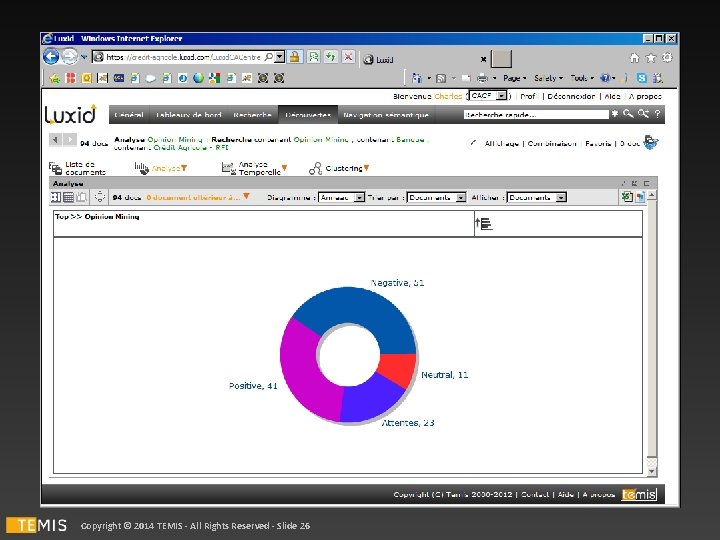Image resolution: width=720 pixels, height=540 pixels.
Task: Click the green globe favicon in favorites bar
Action: click(198, 78)
